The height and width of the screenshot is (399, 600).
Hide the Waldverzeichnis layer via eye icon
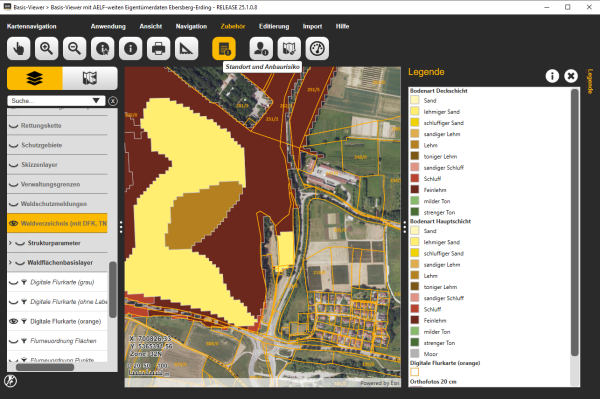click(13, 223)
